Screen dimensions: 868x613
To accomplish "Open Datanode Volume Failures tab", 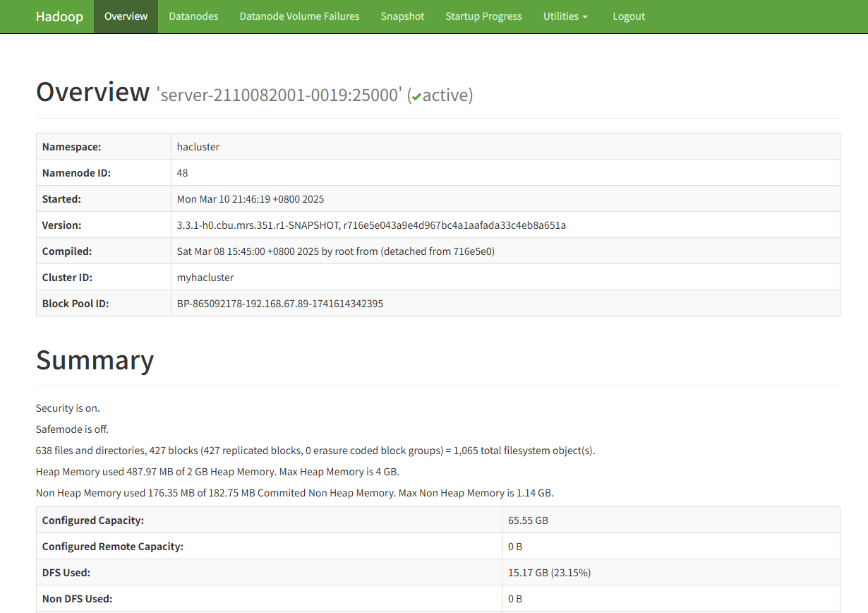I will 299,16.
